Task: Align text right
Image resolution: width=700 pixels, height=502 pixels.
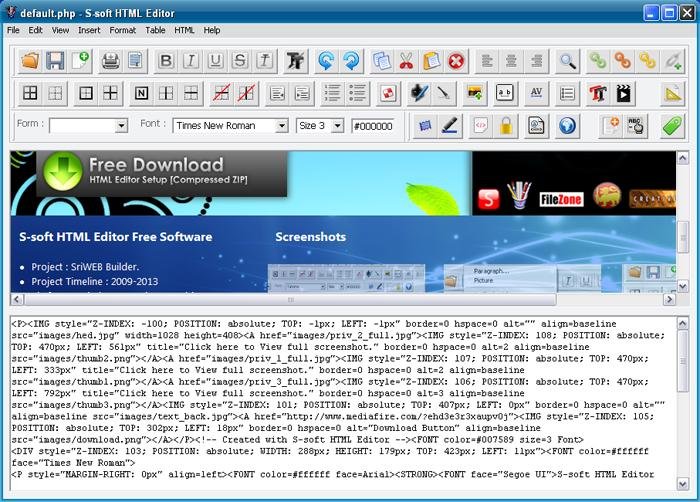Action: click(536, 60)
